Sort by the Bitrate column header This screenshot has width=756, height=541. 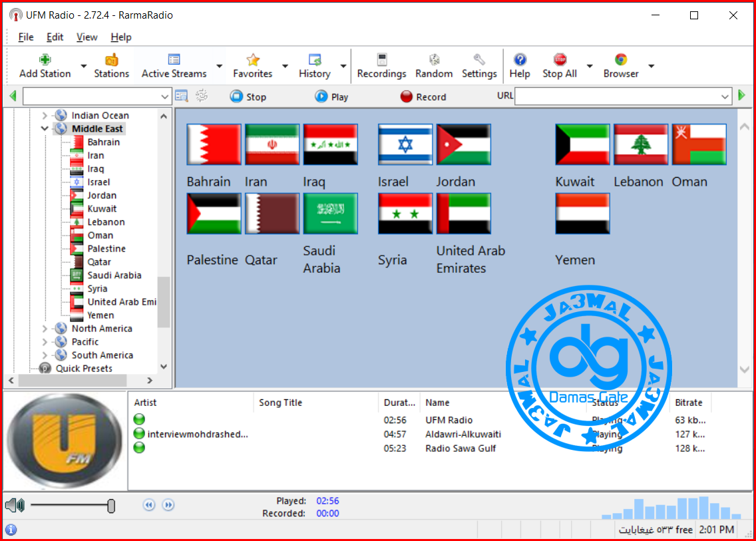[x=689, y=402]
